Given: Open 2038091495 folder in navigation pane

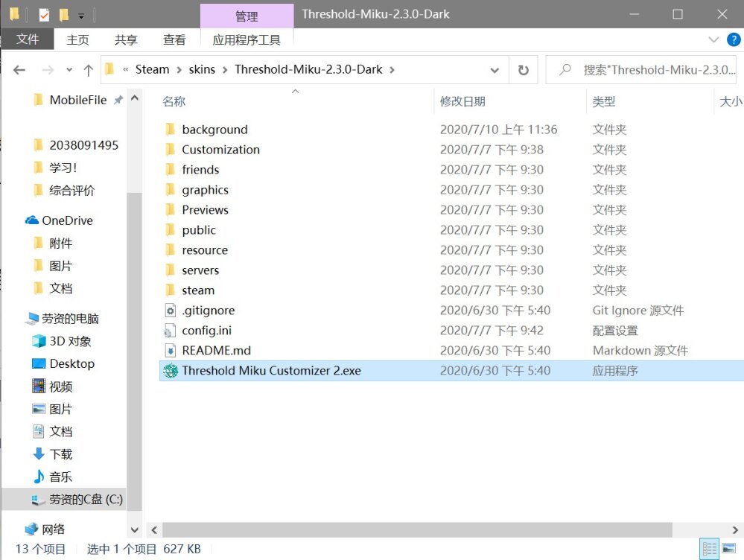Looking at the screenshot, I should click(83, 145).
